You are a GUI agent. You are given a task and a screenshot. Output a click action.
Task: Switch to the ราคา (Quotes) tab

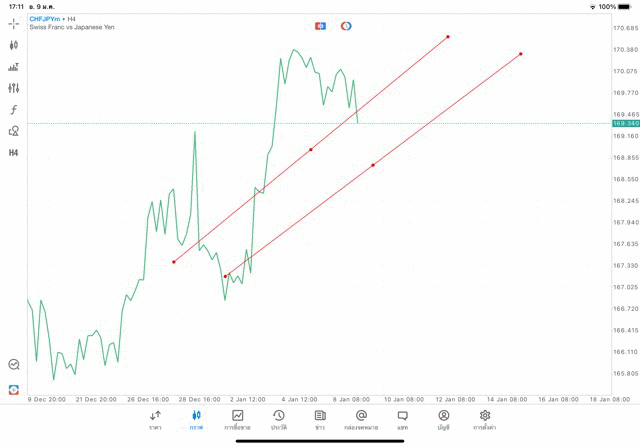(x=155, y=420)
